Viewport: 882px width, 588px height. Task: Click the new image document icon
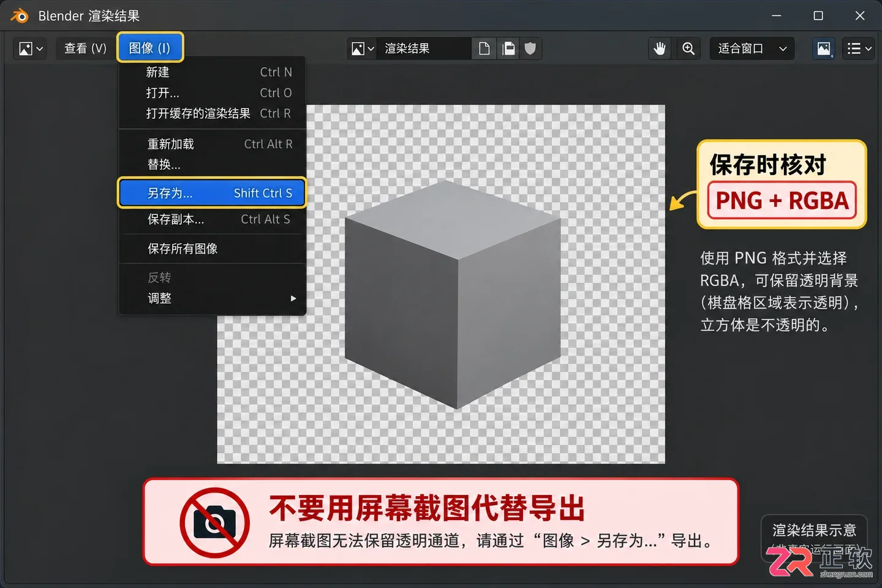pyautogui.click(x=484, y=48)
